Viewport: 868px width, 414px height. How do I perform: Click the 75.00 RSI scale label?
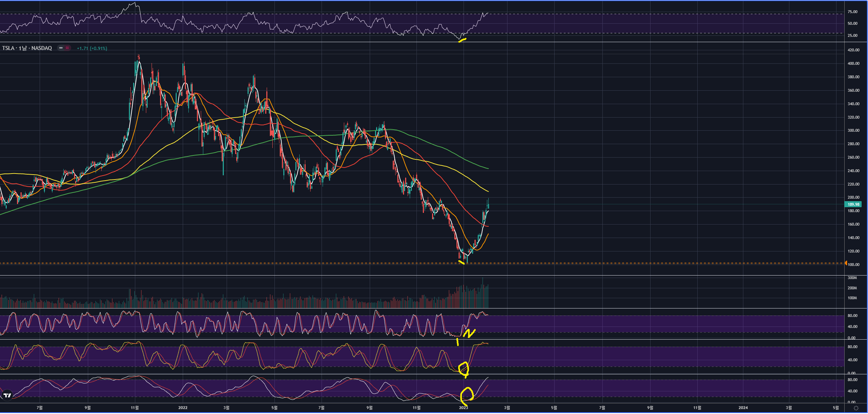[x=852, y=12]
